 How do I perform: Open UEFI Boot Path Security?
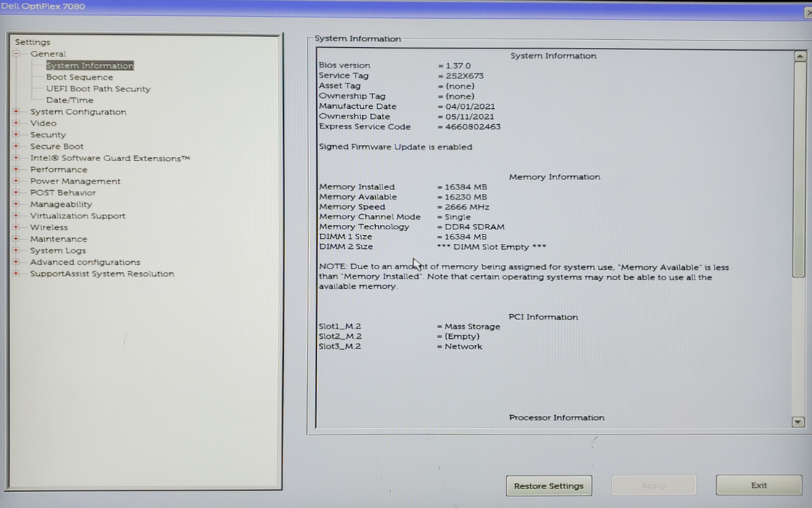(99, 89)
